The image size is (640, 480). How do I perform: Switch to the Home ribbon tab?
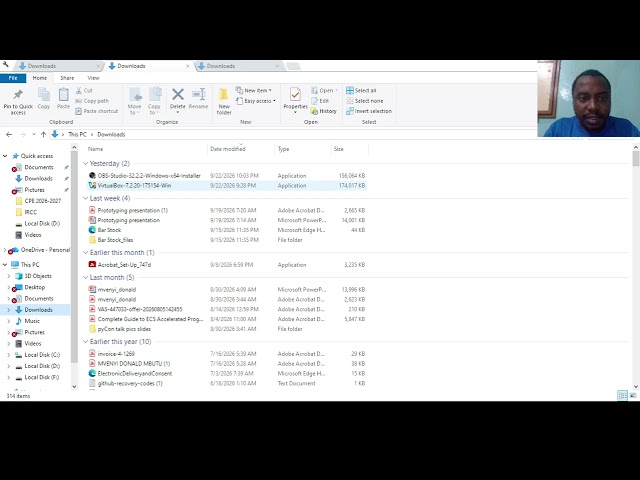click(x=40, y=78)
